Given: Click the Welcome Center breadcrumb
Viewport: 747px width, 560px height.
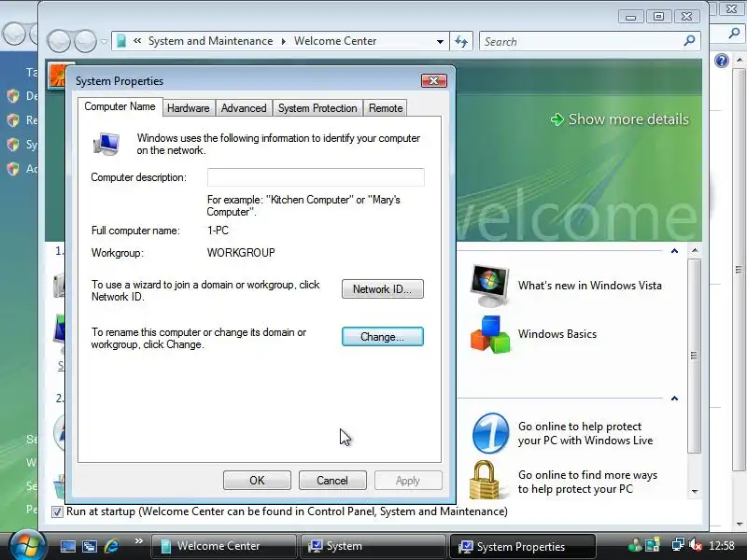Looking at the screenshot, I should point(335,41).
